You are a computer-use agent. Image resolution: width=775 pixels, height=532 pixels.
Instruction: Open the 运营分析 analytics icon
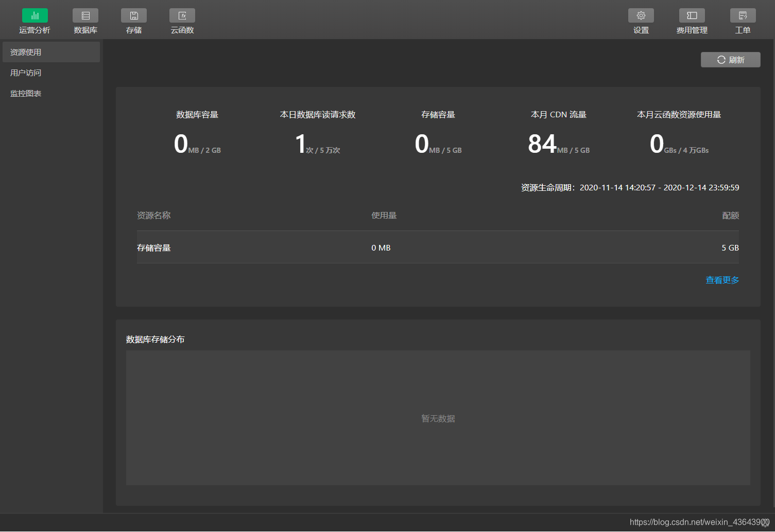coord(35,15)
